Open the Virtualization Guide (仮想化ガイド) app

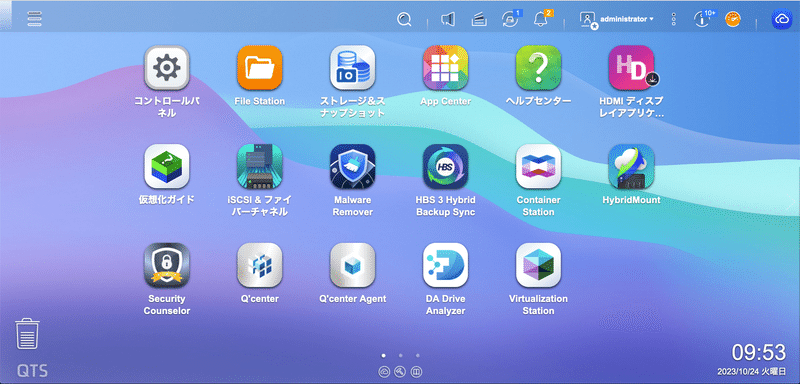tap(167, 166)
